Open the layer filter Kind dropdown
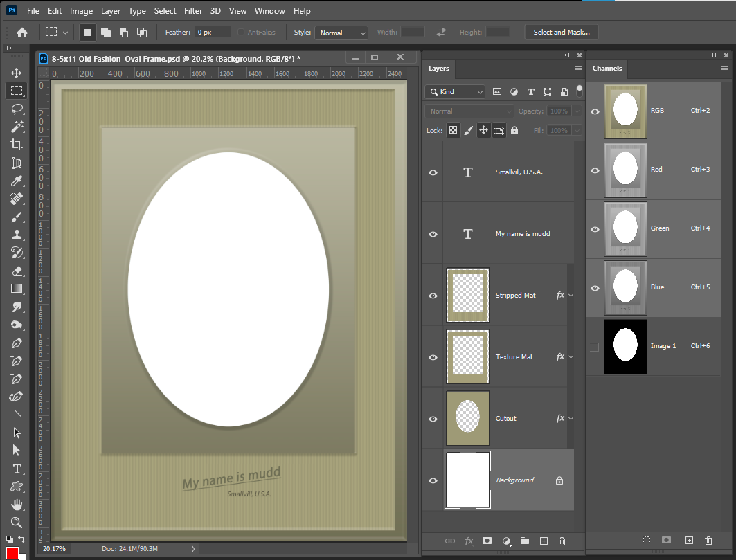 point(455,91)
